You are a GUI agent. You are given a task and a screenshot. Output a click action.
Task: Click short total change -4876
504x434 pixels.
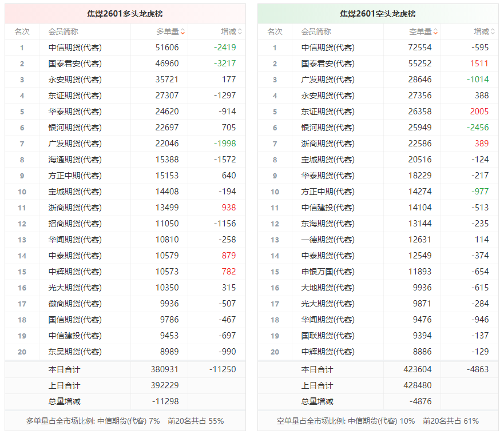pyautogui.click(x=420, y=401)
